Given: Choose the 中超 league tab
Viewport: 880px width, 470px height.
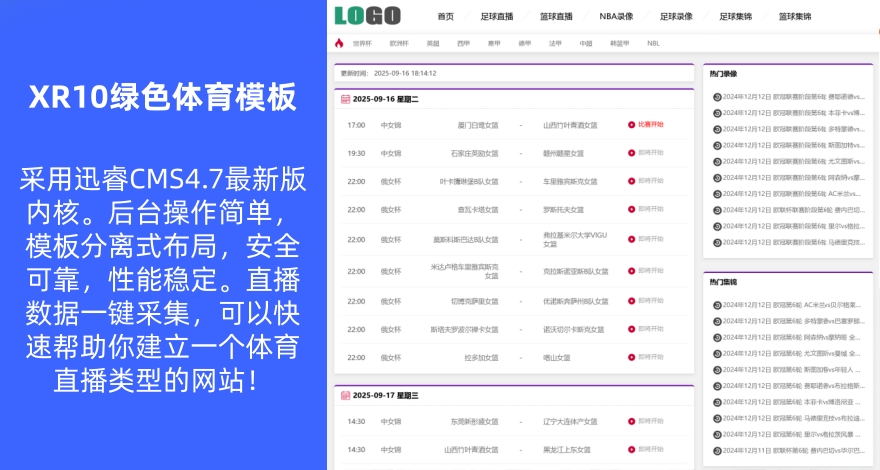Looking at the screenshot, I should click(x=586, y=43).
